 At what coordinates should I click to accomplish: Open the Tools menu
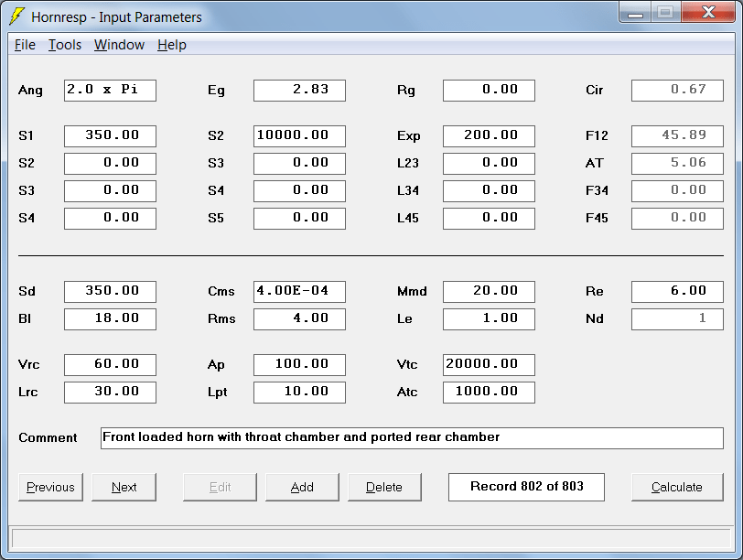[65, 45]
